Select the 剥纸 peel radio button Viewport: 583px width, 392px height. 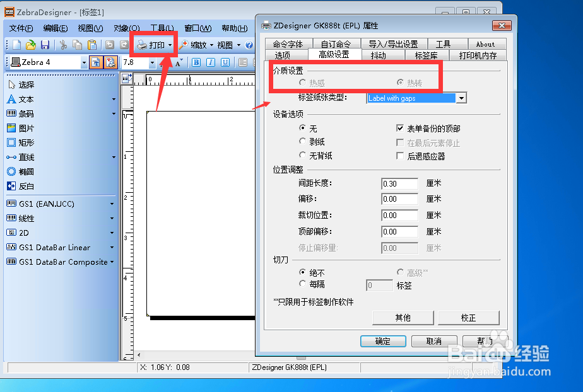point(302,141)
